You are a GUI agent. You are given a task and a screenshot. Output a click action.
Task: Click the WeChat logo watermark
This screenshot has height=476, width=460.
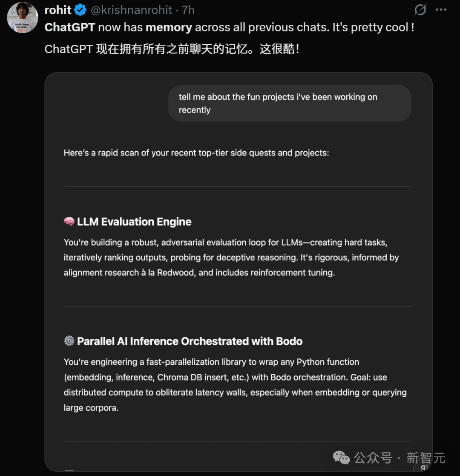coord(341,458)
